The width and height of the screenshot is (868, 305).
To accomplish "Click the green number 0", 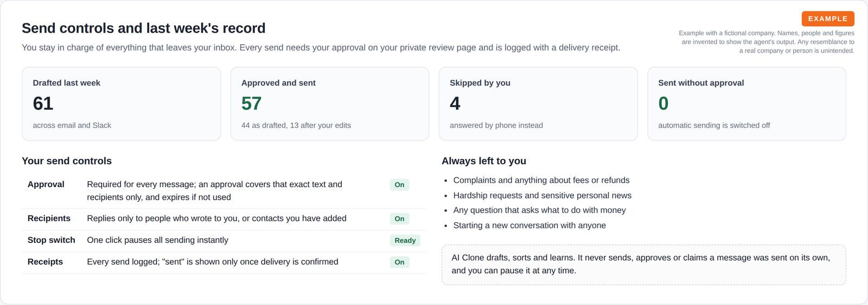I will tap(663, 103).
